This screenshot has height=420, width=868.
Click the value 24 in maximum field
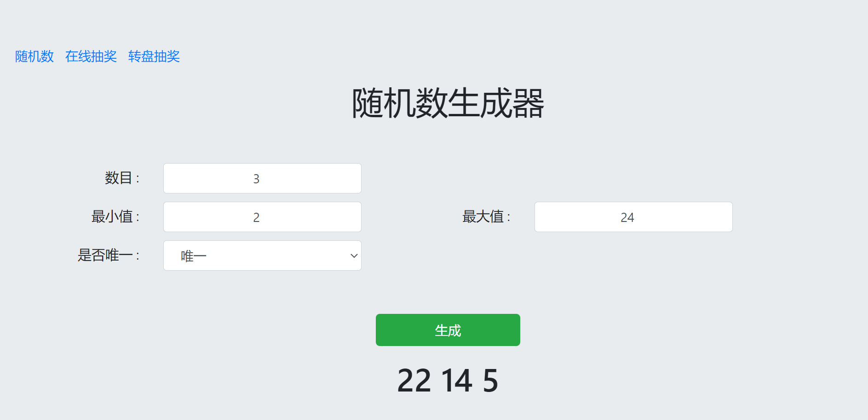(627, 217)
